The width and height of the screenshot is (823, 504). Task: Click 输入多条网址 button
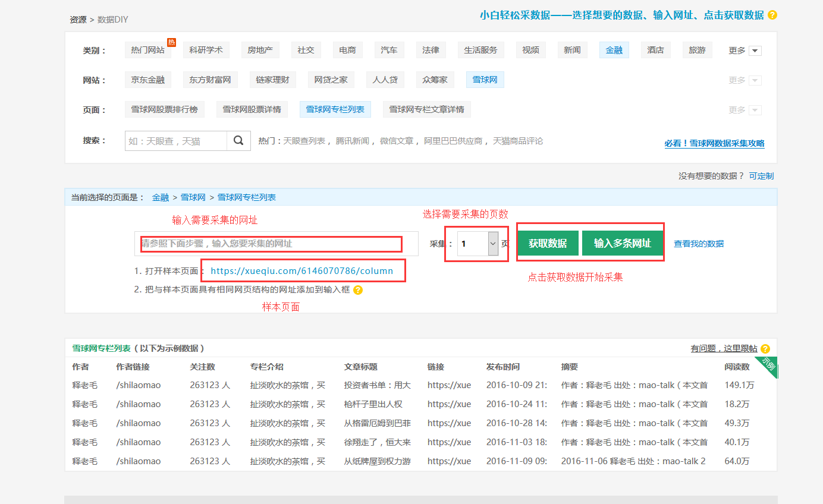pos(623,243)
